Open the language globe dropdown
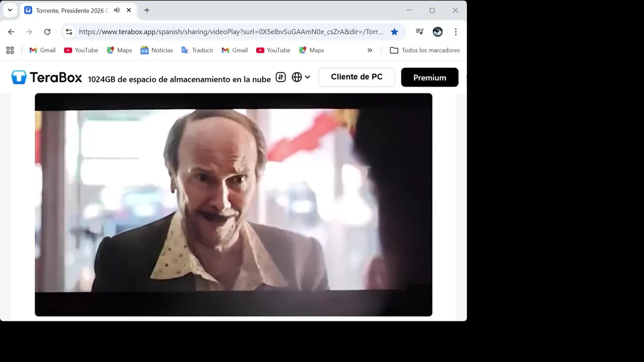This screenshot has width=644, height=362. click(301, 77)
